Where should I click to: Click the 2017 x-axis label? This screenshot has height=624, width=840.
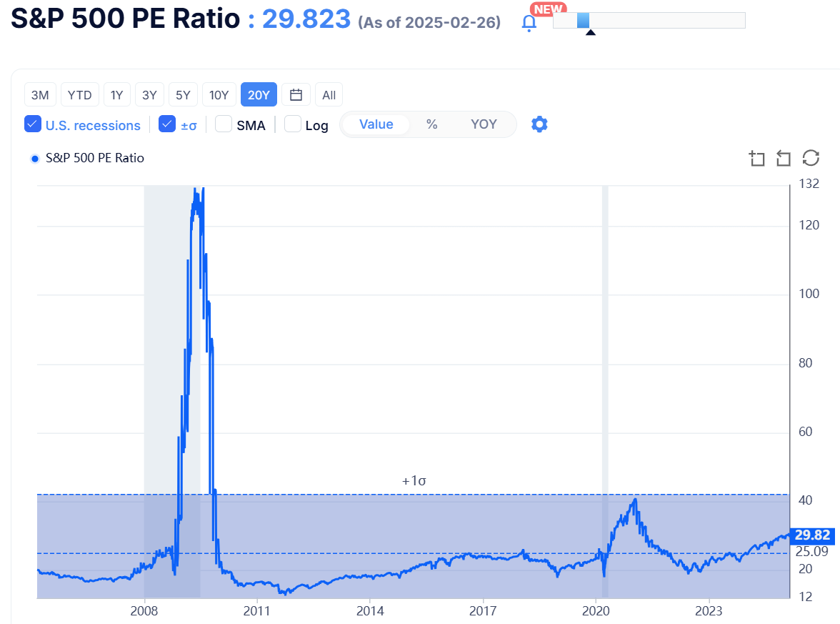coord(483,610)
